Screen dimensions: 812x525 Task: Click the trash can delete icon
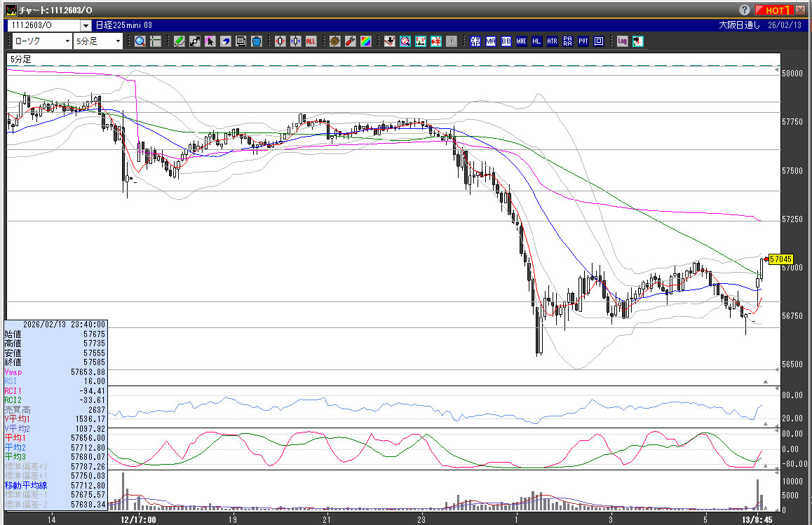[257, 41]
